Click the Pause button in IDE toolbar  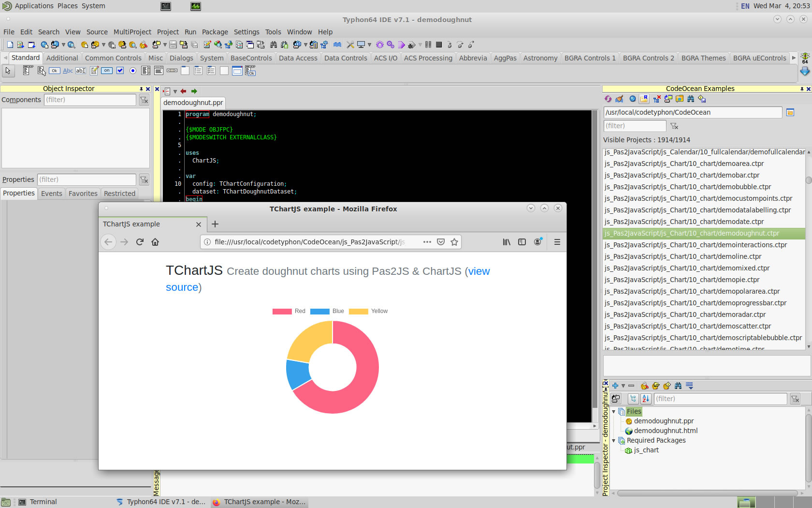(x=428, y=45)
